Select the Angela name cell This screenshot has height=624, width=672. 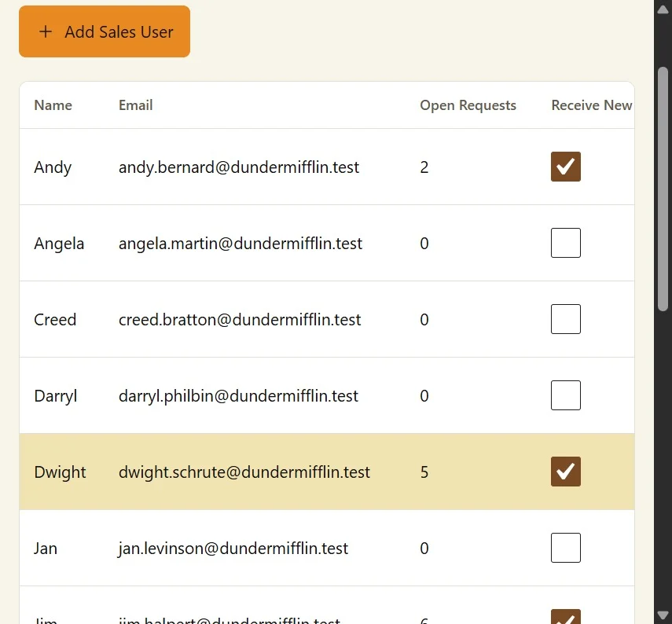tap(59, 244)
